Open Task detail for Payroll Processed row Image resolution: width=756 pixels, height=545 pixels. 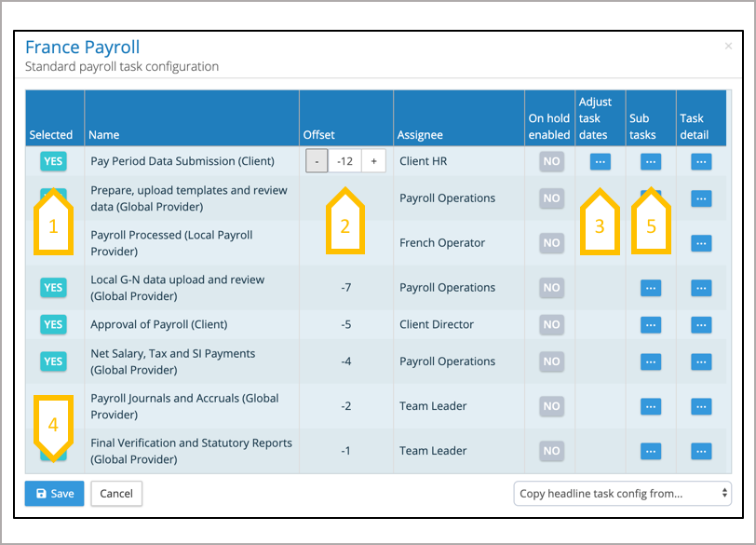coord(701,243)
